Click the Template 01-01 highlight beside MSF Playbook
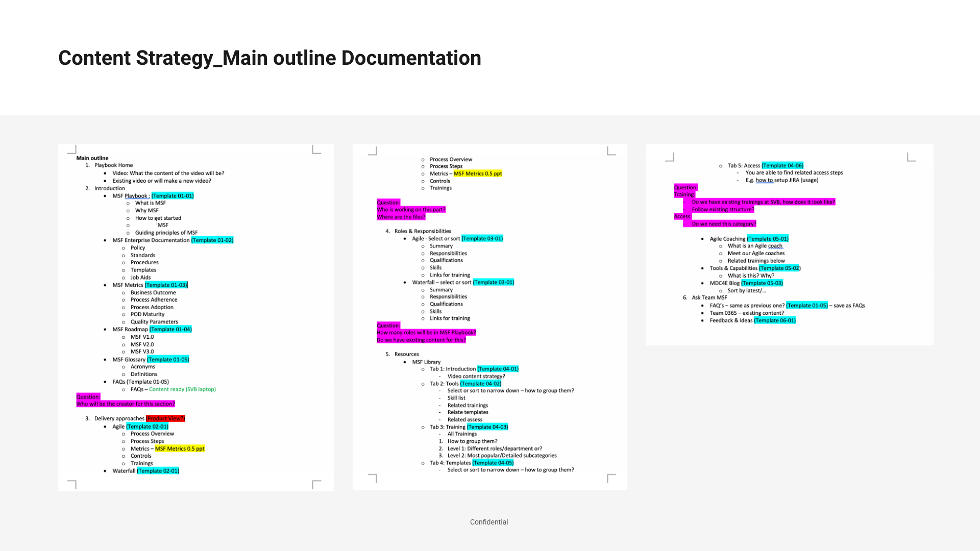The height and width of the screenshot is (551, 980). pyautogui.click(x=173, y=196)
